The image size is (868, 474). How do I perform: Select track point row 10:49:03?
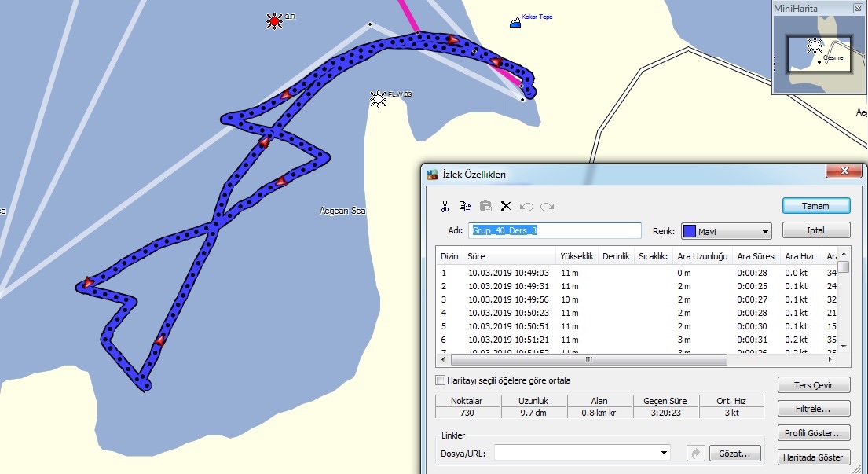(637, 273)
